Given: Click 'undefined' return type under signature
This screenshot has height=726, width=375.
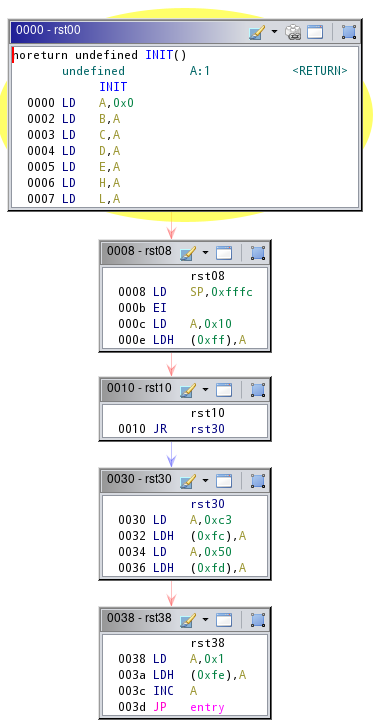Looking at the screenshot, I should (93, 71).
